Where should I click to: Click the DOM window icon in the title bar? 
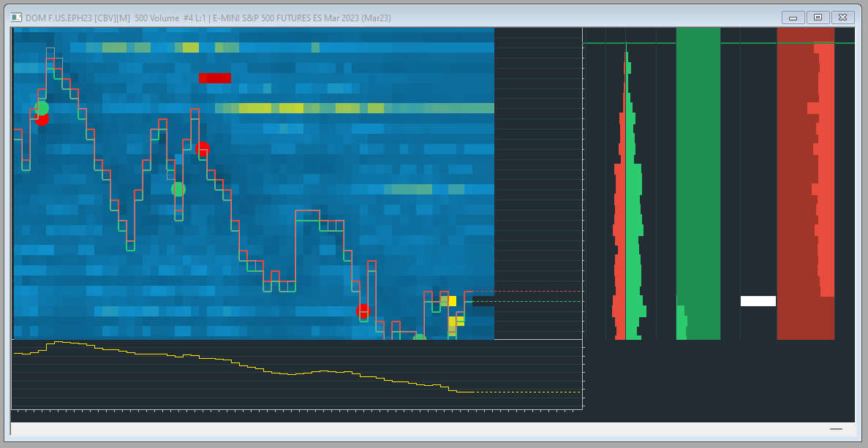[16, 18]
